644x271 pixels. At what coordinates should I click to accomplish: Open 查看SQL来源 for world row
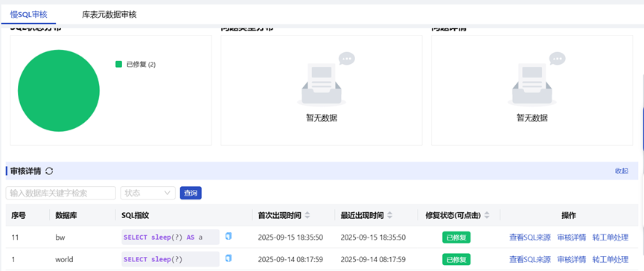pos(530,260)
